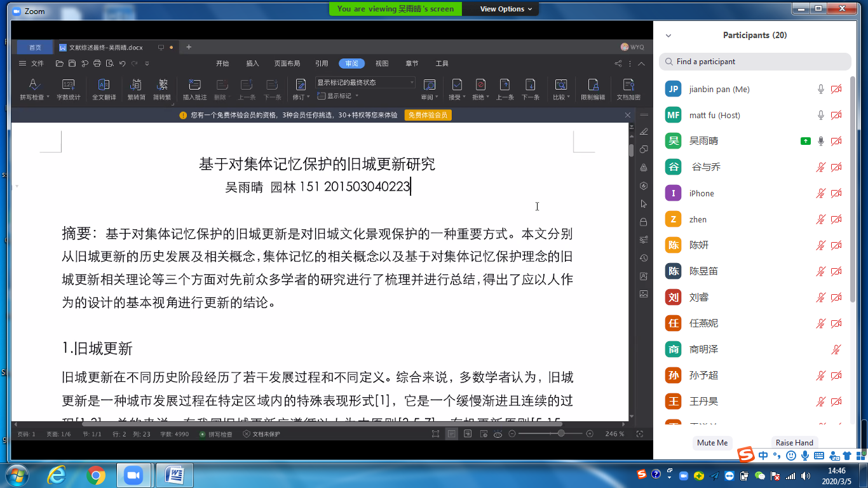
Task: Toggle 拼写检查 in the status bar
Action: point(216,434)
